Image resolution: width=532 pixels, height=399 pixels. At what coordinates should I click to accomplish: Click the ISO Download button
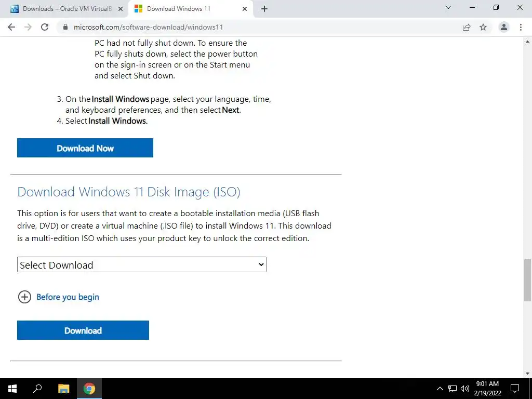coord(83,330)
